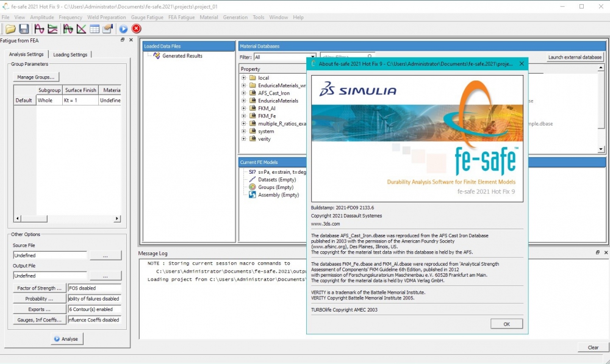Click the group table horizontal scrollbar
The image size is (610, 364).
[x=67, y=218]
